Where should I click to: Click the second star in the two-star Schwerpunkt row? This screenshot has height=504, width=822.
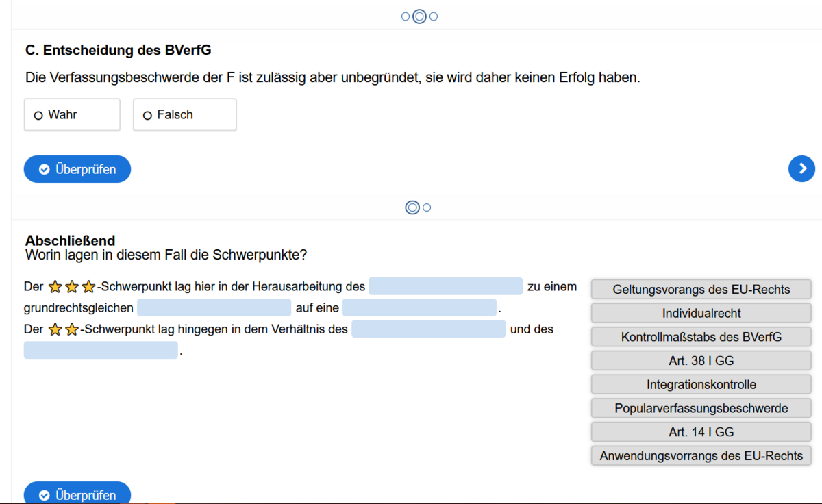point(71,329)
